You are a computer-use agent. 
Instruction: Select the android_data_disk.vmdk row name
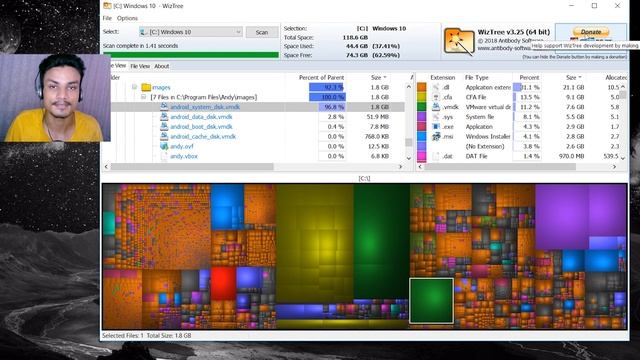coord(201,117)
